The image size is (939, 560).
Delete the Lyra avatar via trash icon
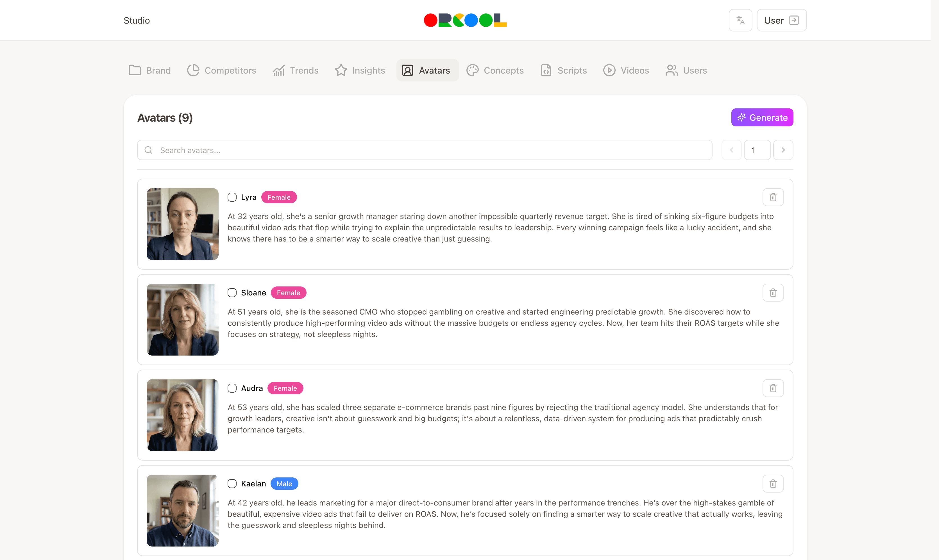773,197
